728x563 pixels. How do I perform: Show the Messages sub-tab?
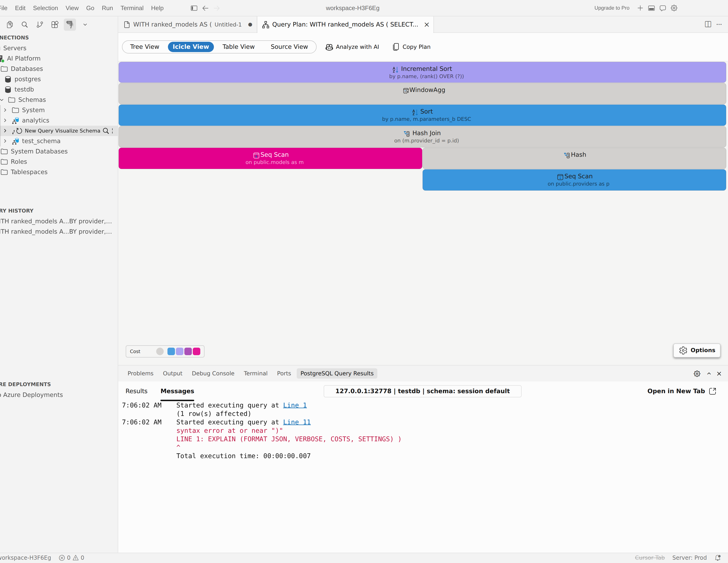(x=177, y=391)
